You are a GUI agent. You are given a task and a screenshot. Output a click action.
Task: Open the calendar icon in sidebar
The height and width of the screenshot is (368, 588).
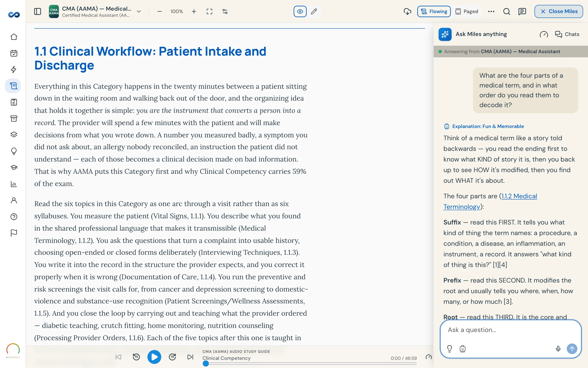pyautogui.click(x=14, y=53)
